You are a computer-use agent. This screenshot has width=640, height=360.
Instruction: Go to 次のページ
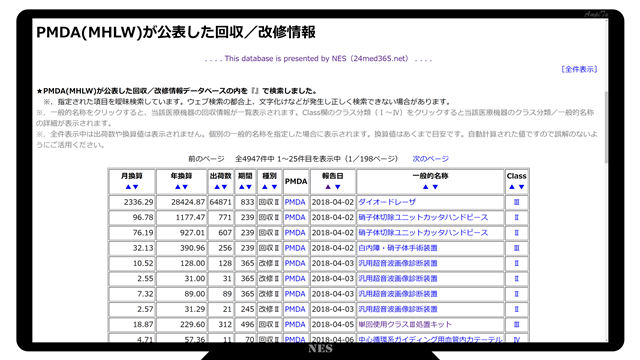[x=430, y=159]
